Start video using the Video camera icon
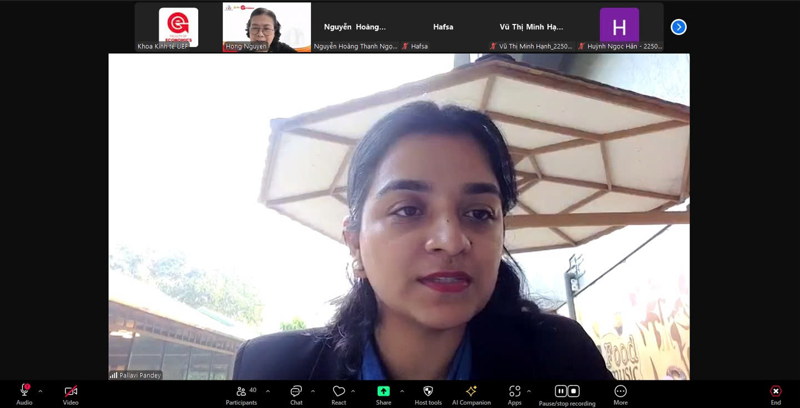Screen dimensions: 800x408 (x=70, y=391)
